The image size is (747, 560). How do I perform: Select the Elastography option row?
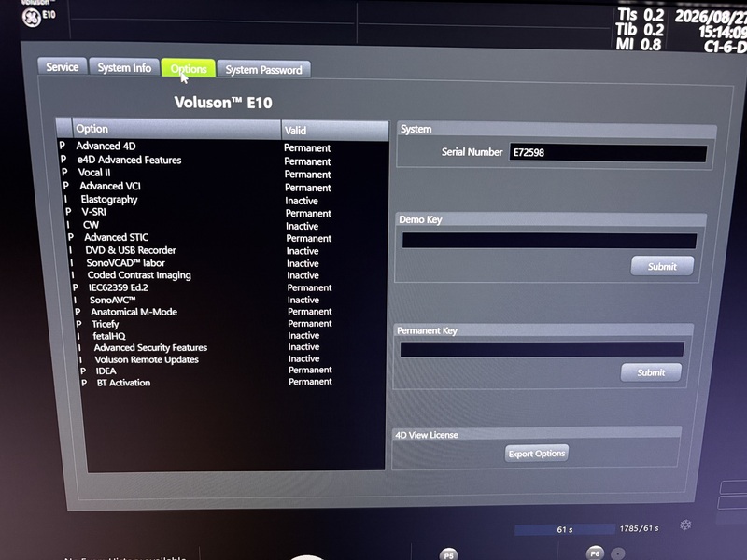click(x=225, y=200)
